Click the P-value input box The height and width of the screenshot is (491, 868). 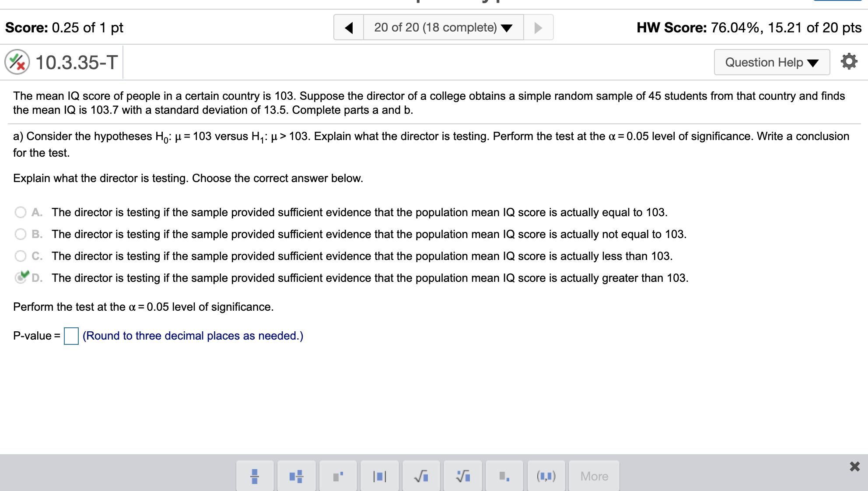[70, 336]
